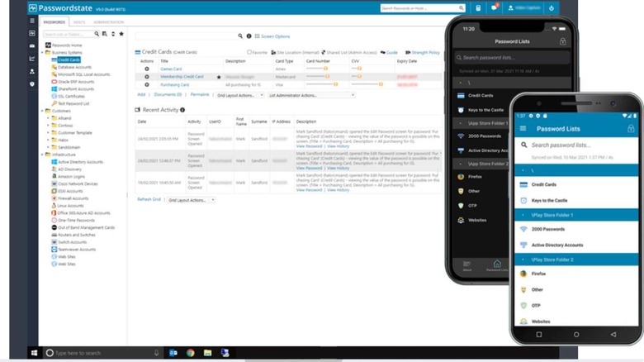Open the Strength Policy link
Image resolution: width=644 pixels, height=362 pixels.
pyautogui.click(x=425, y=52)
